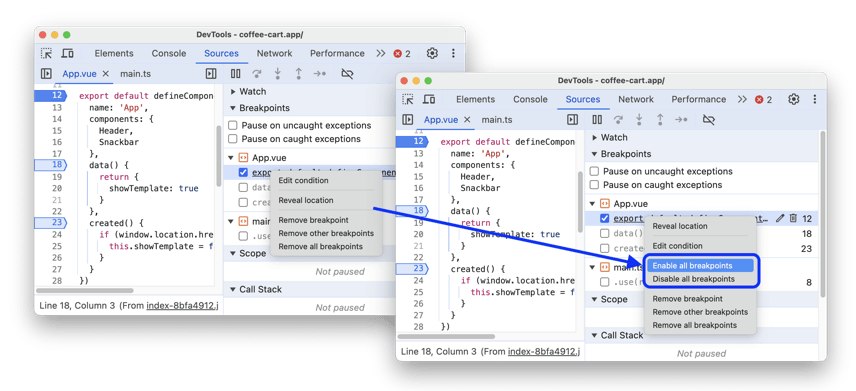Enable Pause on uncaught exceptions in right window
The image size is (856, 391).
(x=595, y=171)
